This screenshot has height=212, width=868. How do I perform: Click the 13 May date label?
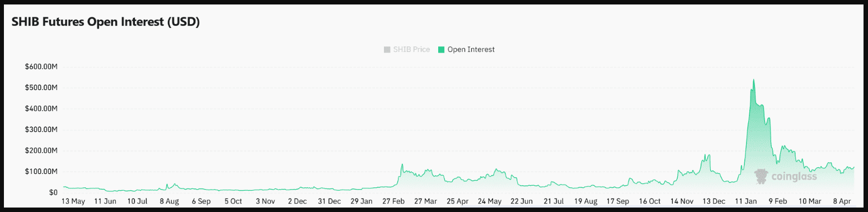(x=73, y=201)
